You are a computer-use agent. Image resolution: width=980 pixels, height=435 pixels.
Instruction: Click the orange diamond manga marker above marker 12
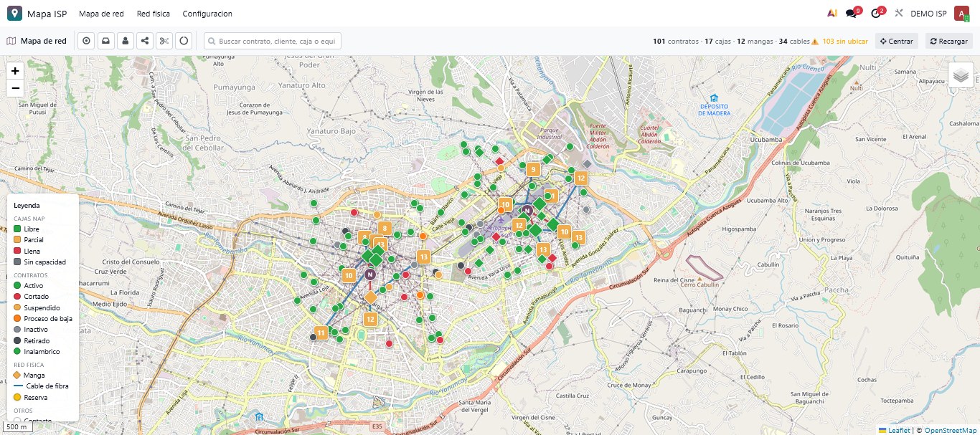371,297
